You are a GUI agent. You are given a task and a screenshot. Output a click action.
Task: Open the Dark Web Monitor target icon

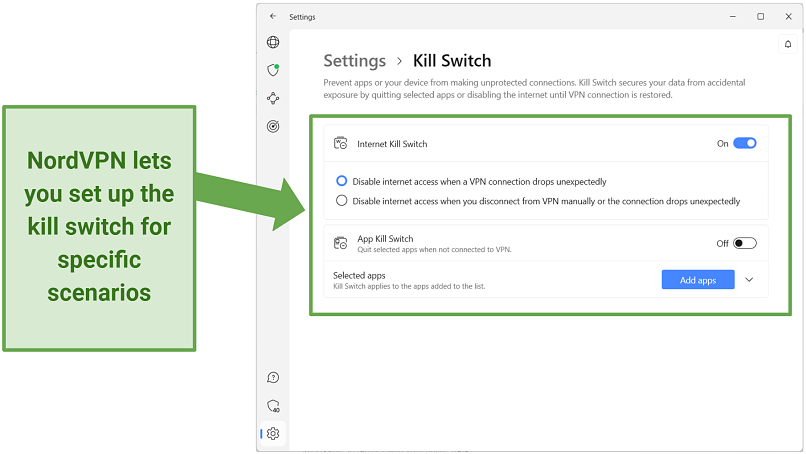click(x=273, y=126)
